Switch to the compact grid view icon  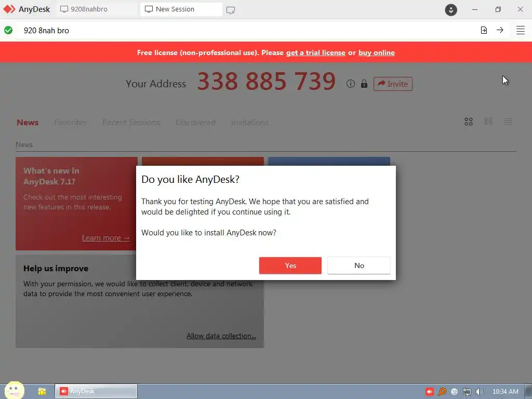488,121
